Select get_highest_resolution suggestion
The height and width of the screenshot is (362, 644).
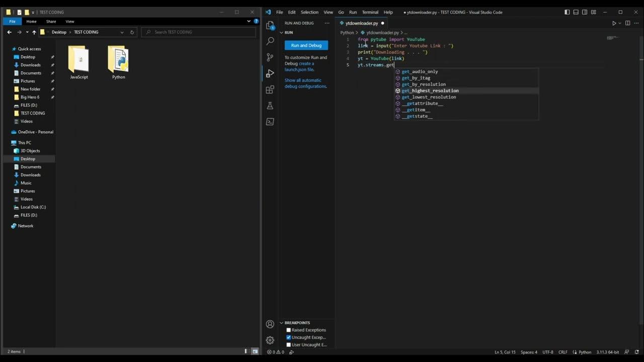click(466, 90)
